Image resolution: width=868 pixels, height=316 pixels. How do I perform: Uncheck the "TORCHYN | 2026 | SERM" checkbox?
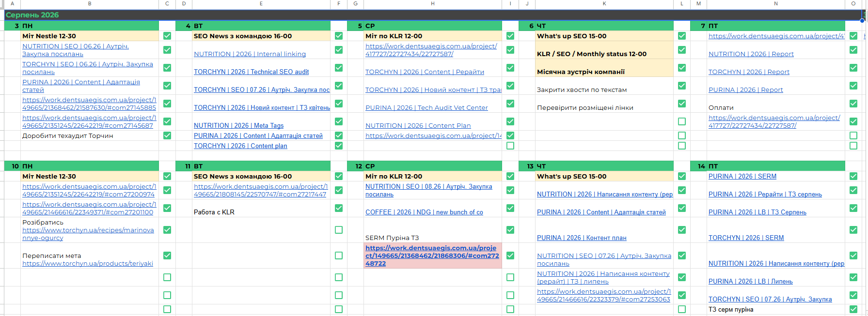point(853,230)
